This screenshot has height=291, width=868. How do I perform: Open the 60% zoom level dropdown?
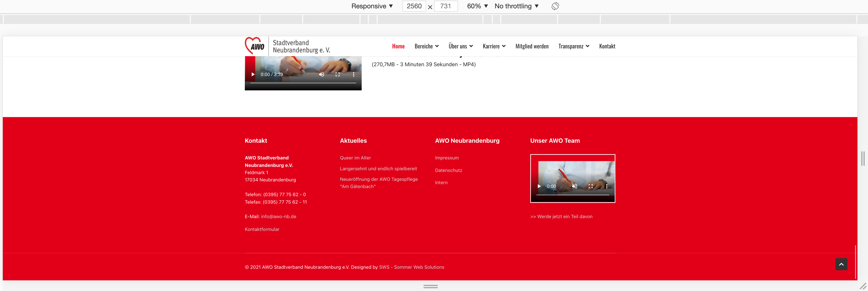tap(477, 6)
